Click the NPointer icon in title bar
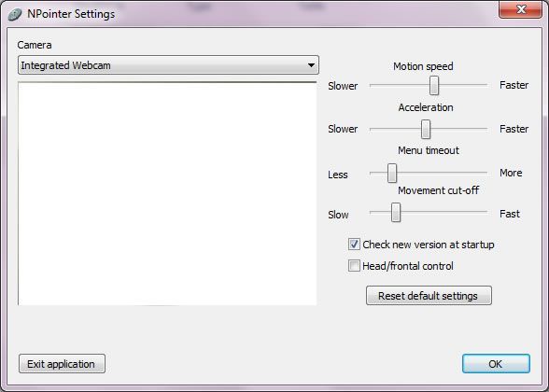 point(15,14)
